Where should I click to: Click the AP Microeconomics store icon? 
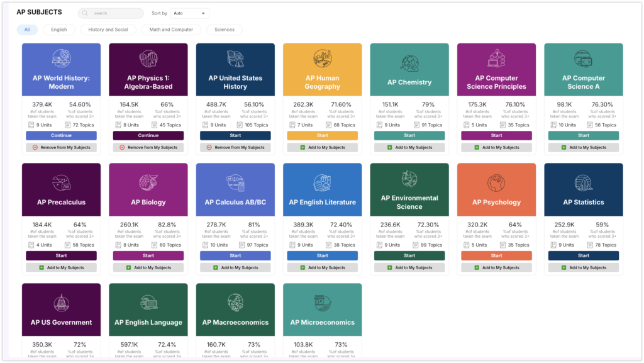pos(323,303)
